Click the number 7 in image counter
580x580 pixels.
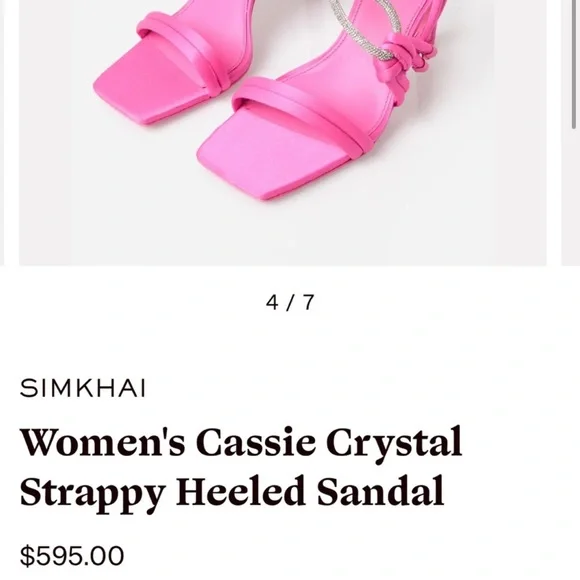(308, 302)
